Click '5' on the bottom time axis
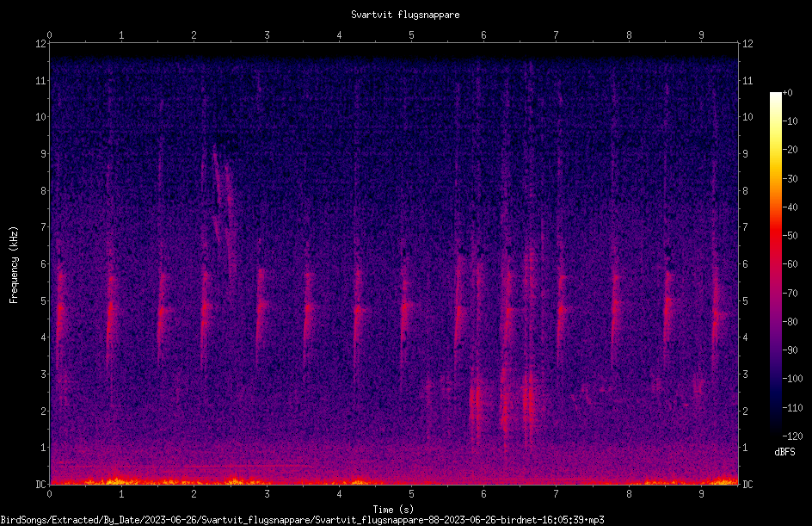The height and width of the screenshot is (526, 812). [x=411, y=494]
